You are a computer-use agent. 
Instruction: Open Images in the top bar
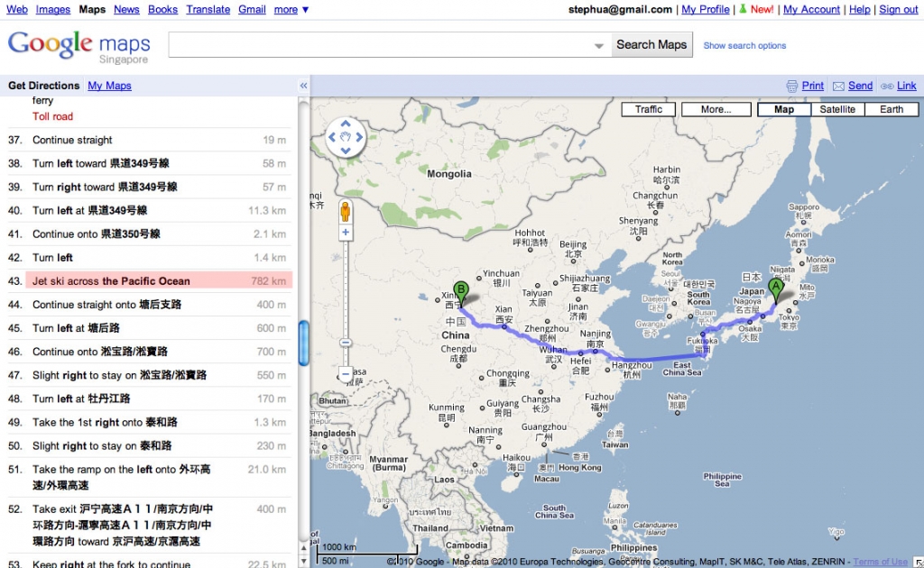[52, 9]
